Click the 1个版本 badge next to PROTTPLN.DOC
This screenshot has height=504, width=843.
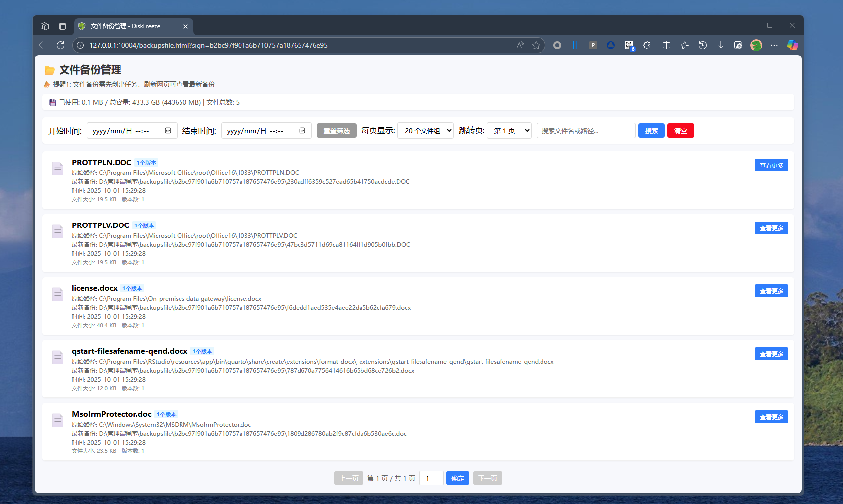click(146, 163)
